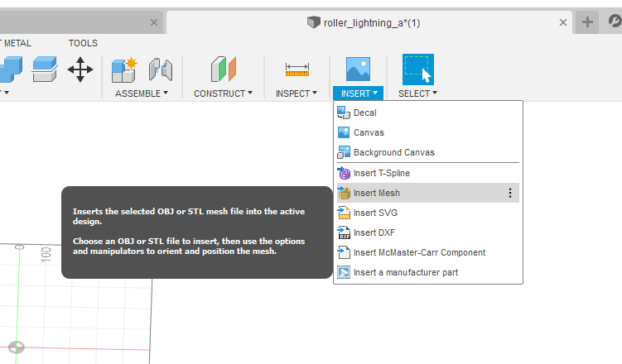Choose Insert DXF menu entry
The width and height of the screenshot is (622, 364).
pyautogui.click(x=428, y=232)
